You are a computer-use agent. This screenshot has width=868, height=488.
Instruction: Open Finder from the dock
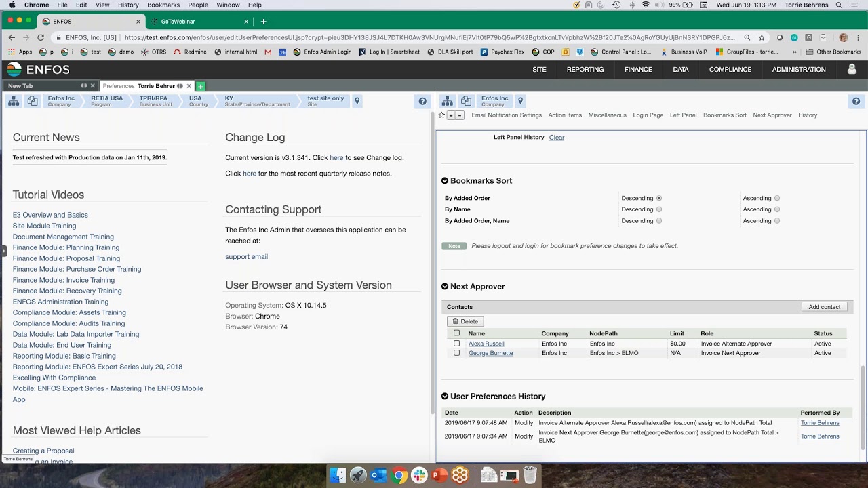pos(338,475)
